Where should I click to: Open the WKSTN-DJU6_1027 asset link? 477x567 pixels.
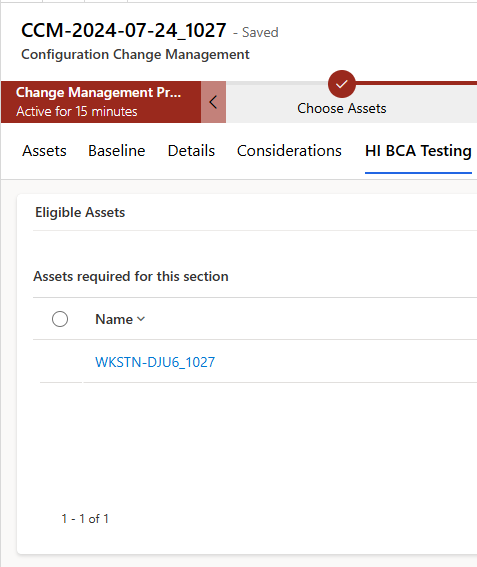pyautogui.click(x=155, y=362)
